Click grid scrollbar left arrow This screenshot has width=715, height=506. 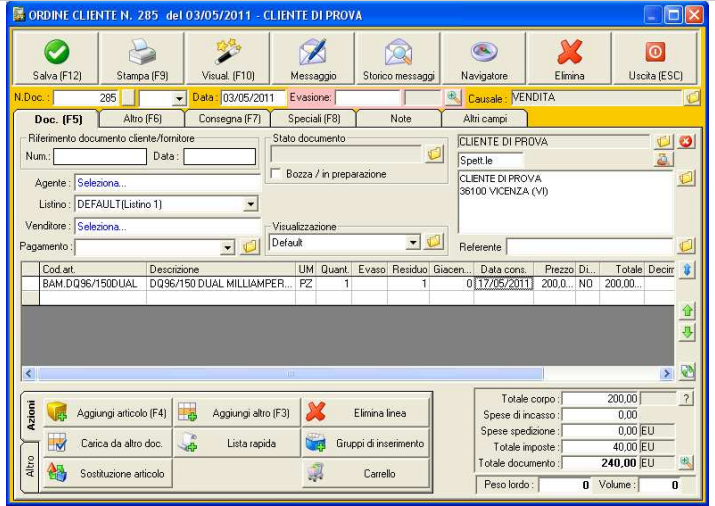click(x=29, y=374)
